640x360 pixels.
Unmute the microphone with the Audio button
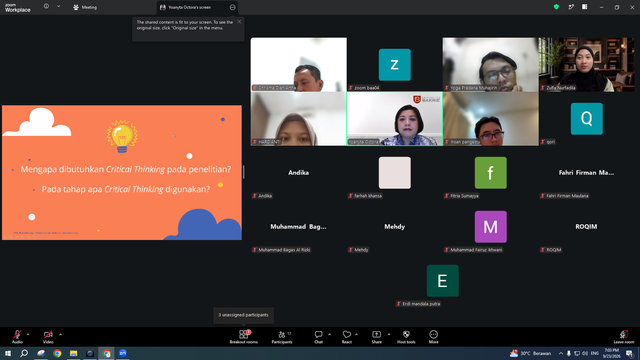point(17,337)
